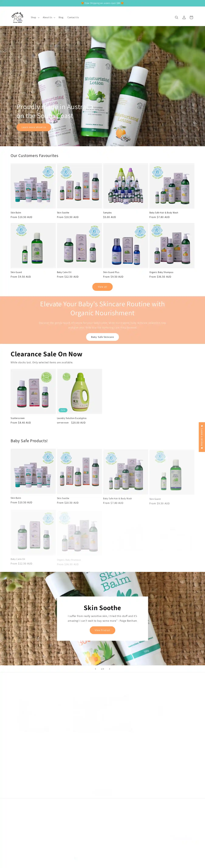This screenshot has height=868, width=205.
Task: Open the account login icon
Action: (184, 18)
